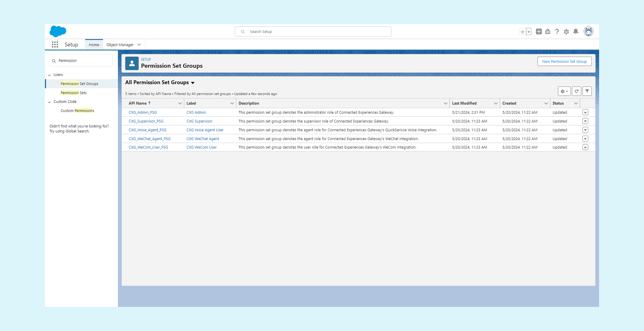Open the Notifications bell

click(576, 32)
